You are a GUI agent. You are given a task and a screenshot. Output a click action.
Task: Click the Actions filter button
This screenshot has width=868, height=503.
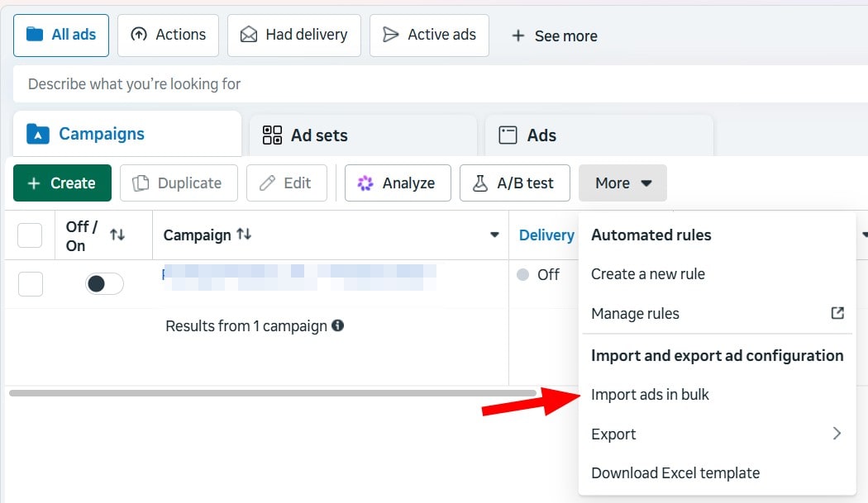point(168,36)
